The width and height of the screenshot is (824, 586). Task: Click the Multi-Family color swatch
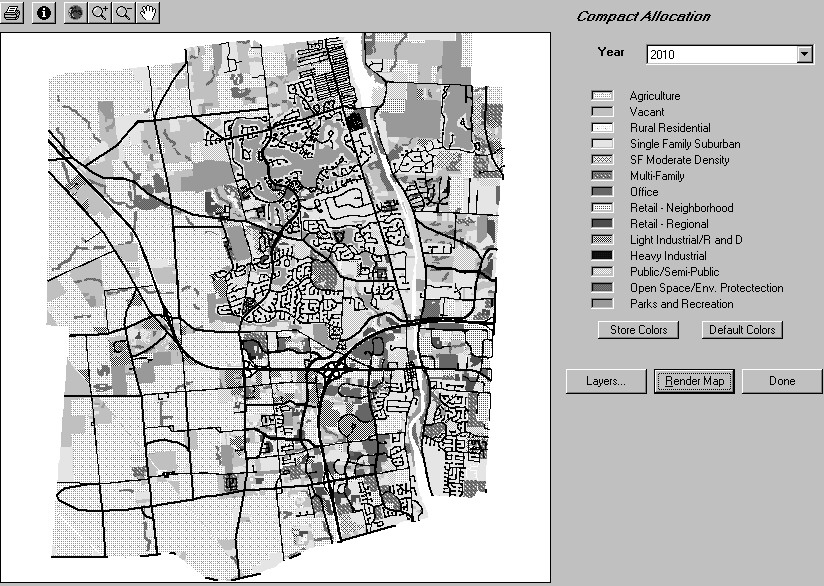[x=602, y=176]
